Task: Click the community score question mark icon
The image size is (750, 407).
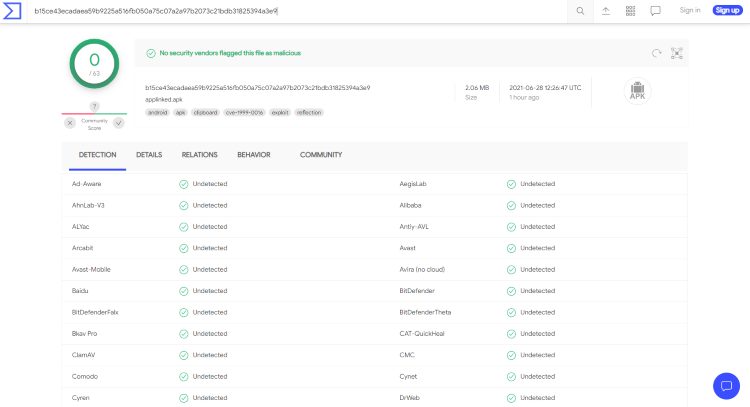Action: pos(94,107)
